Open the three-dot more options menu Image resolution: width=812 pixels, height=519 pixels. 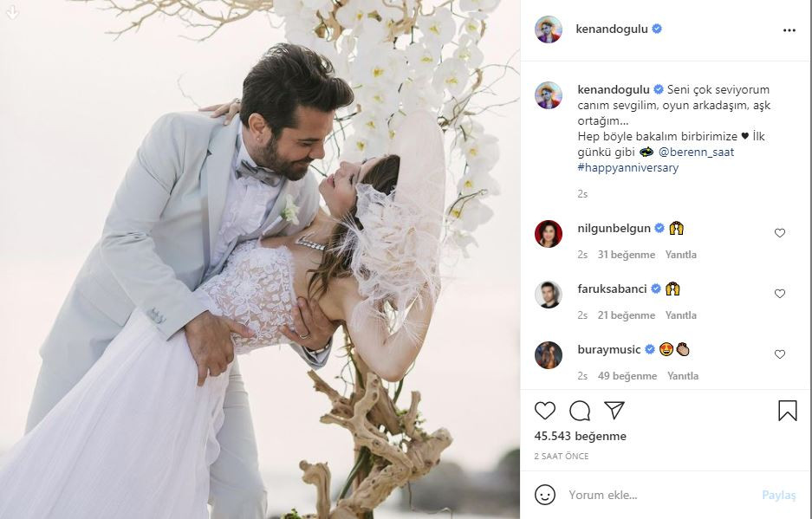point(789,30)
